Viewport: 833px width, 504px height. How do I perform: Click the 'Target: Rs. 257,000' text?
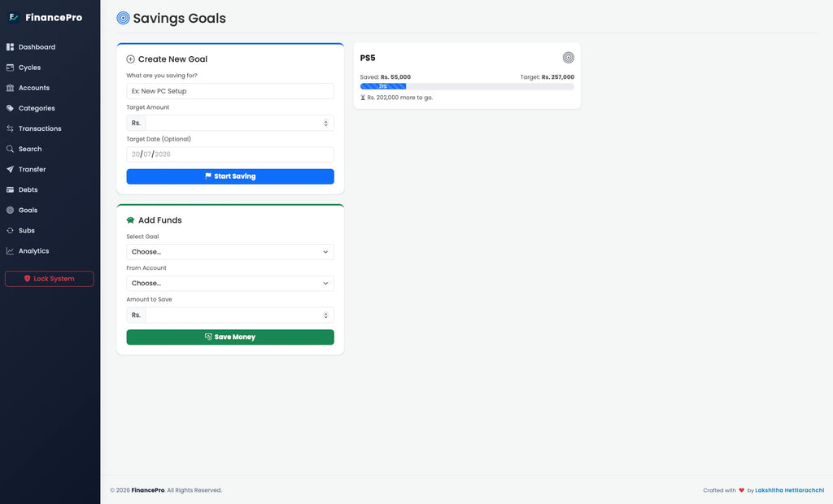click(x=547, y=77)
